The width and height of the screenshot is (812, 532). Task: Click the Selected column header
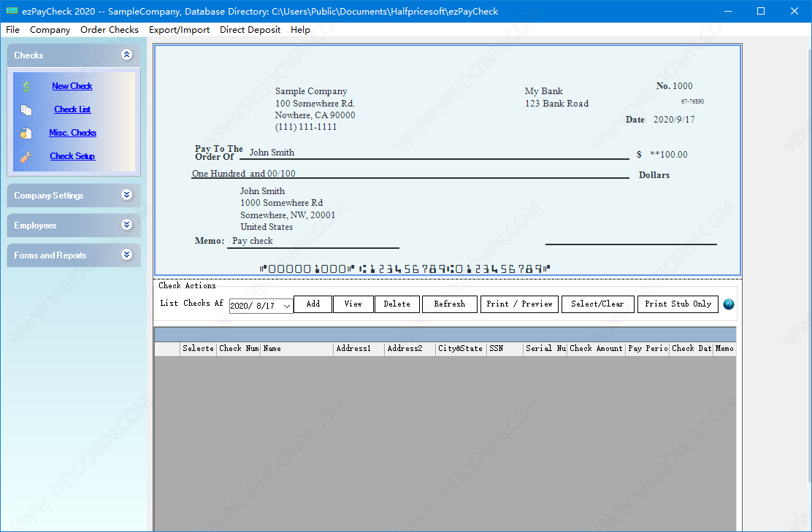[198, 349]
